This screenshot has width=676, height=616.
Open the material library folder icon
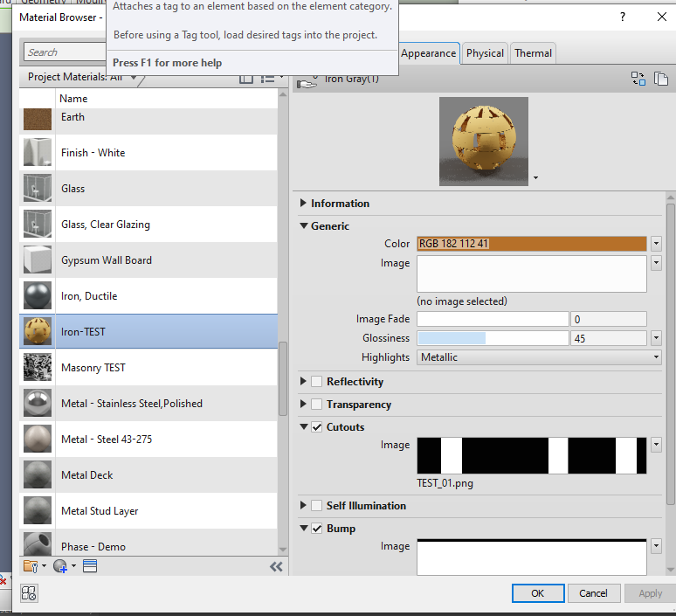(31, 566)
